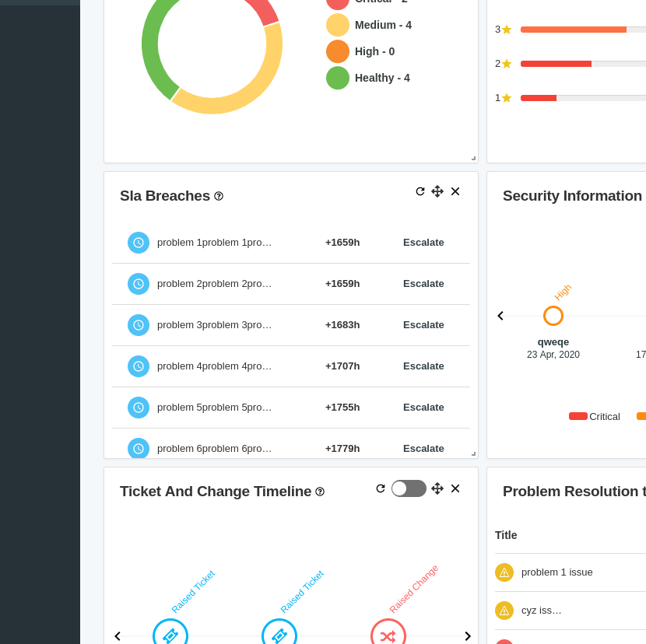Select the +1779h breach time
The width and height of the screenshot is (646, 644).
[x=342, y=449]
